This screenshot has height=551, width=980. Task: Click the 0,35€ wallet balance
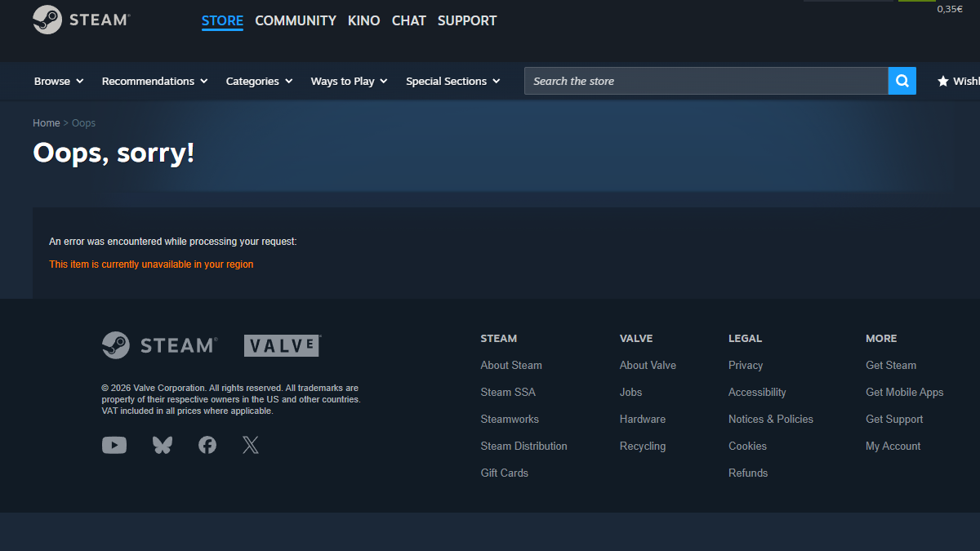click(950, 9)
